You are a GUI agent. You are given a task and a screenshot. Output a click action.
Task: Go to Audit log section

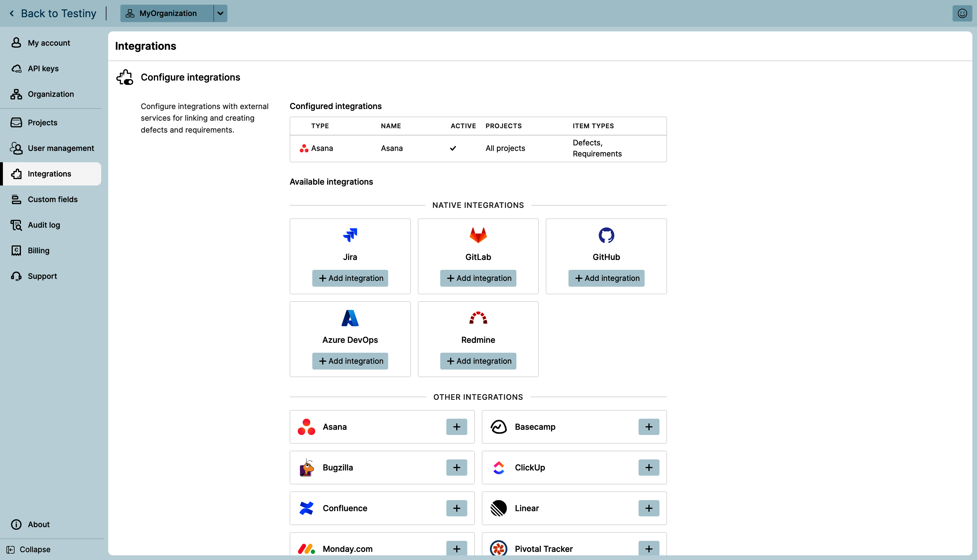pyautogui.click(x=44, y=225)
